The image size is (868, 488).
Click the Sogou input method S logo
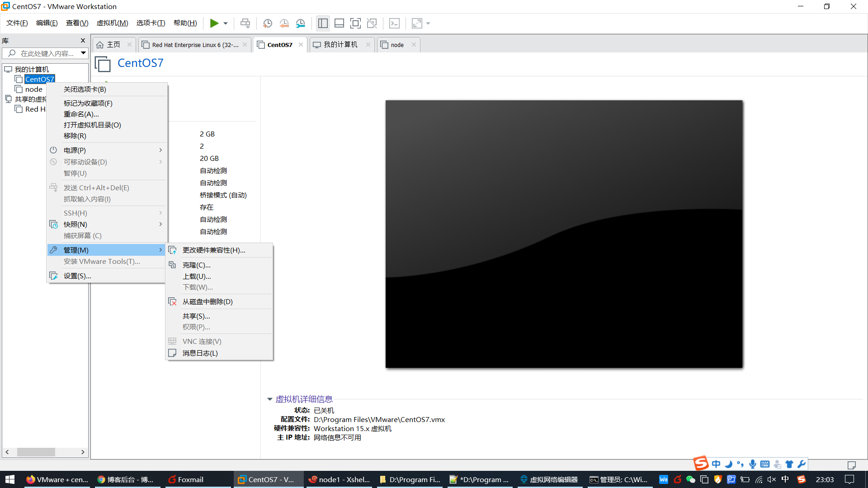(x=701, y=463)
